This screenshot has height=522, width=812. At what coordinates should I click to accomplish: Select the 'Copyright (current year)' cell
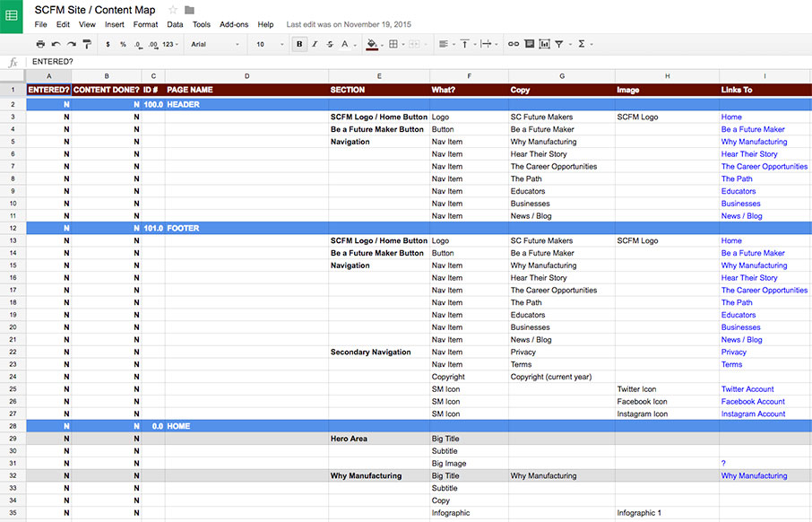click(x=562, y=377)
